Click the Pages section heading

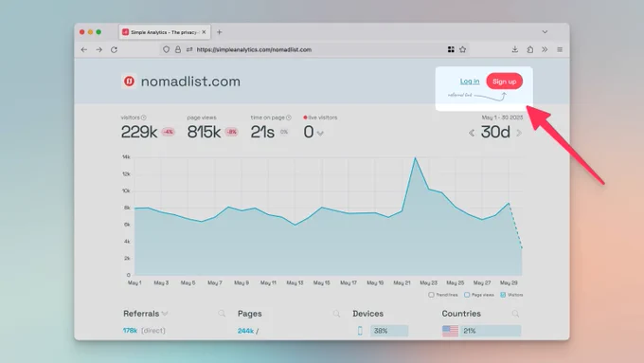250,314
